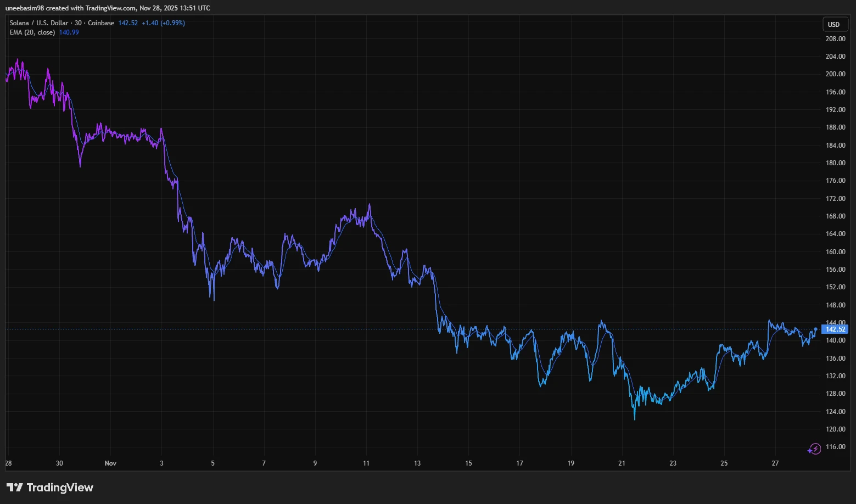Viewport: 856px width, 504px height.
Task: Click the 142.52 current price label
Action: (835, 329)
